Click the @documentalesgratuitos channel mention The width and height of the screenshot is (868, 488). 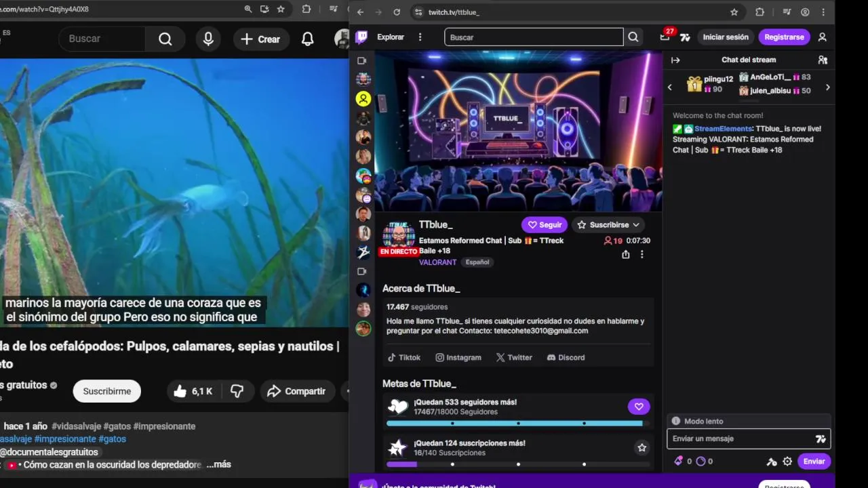49,452
